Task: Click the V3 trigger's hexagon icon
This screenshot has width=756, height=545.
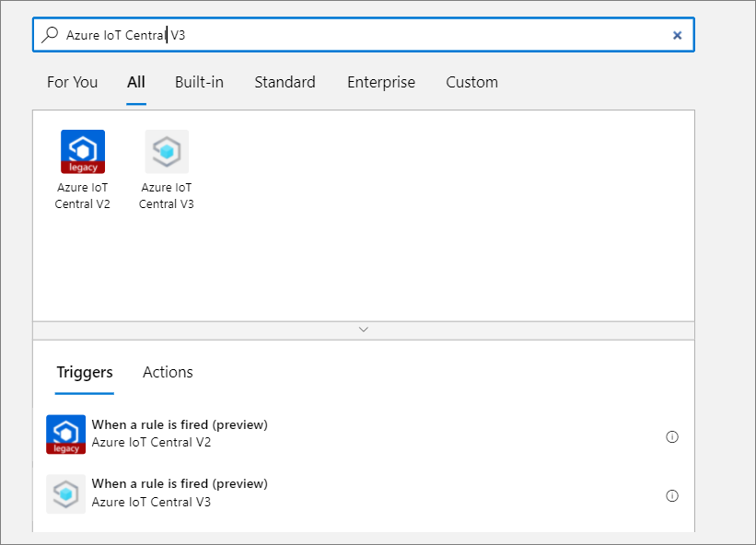Action: [65, 493]
